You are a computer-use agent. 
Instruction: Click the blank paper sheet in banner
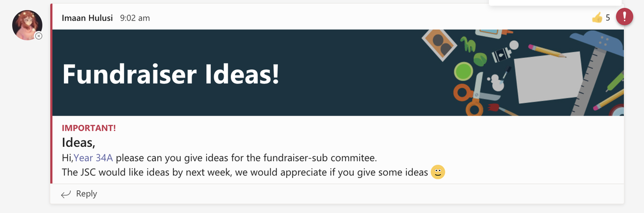point(547,76)
